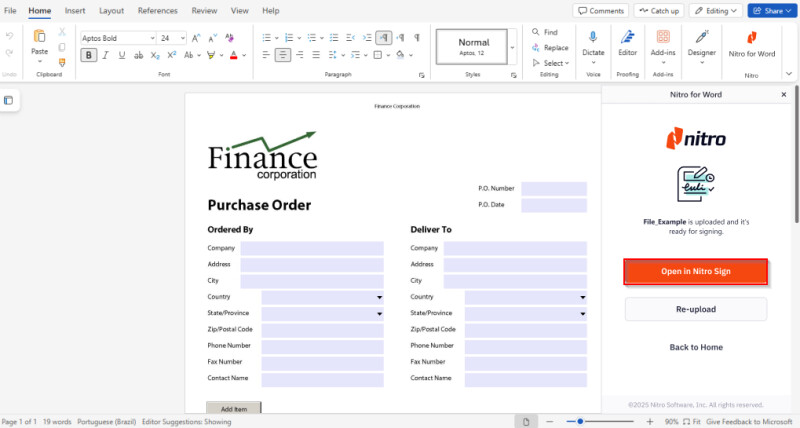Open the Editing mode dropdown
Image resolution: width=800 pixels, height=428 pixels.
715,11
